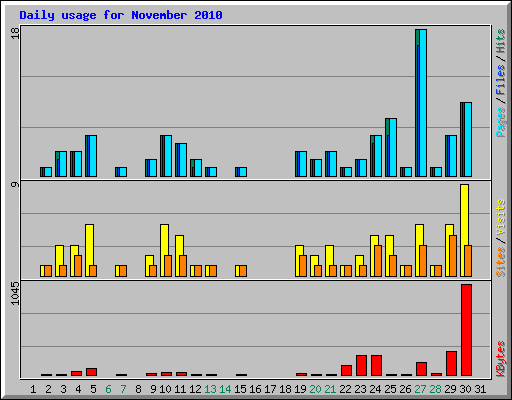Click day label 25 on the x-axis
This screenshot has width=512, height=400.
coord(390,389)
